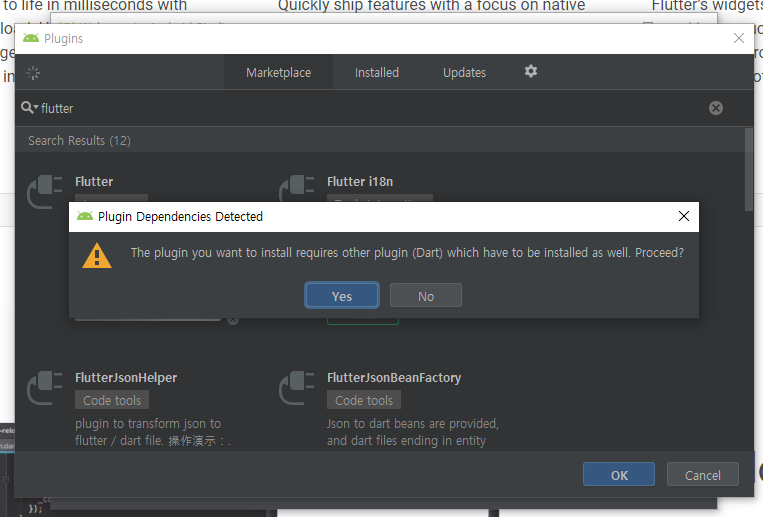Open search options magnifier dropdown
763x517 pixels.
[30, 108]
